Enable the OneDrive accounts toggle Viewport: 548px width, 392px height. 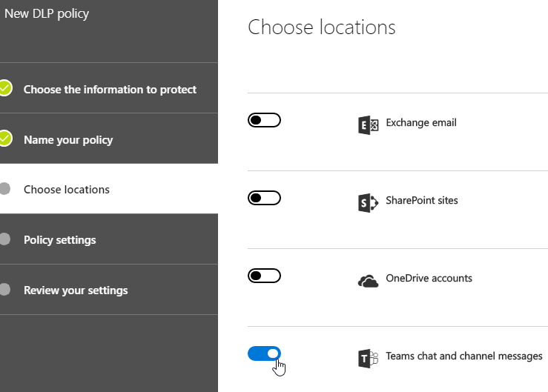pos(264,276)
